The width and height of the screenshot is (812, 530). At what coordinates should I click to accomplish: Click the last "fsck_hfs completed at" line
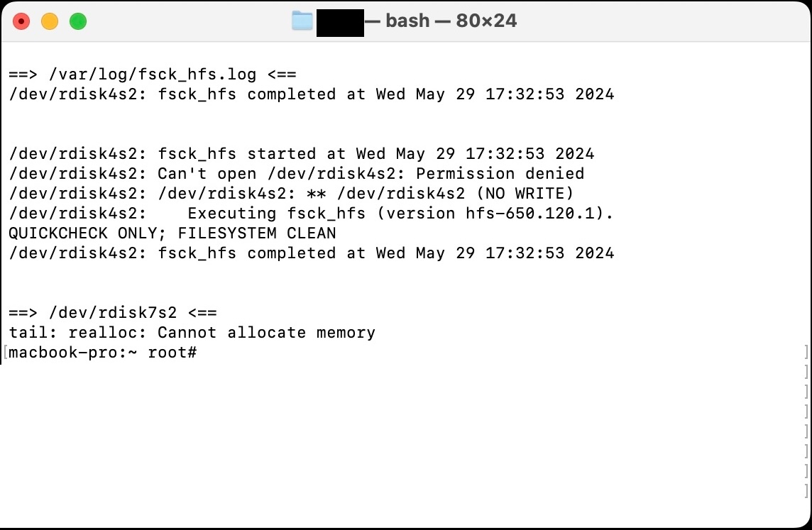312,253
